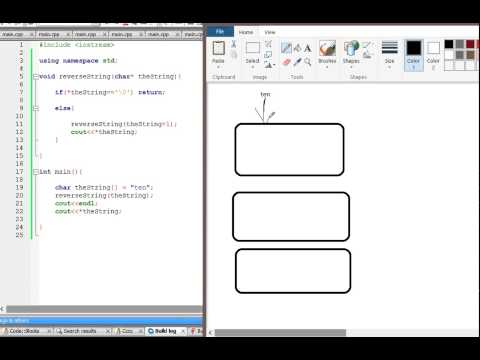The image size is (480, 360).
Task: Click the Brushes tool icon
Action: (x=327, y=48)
